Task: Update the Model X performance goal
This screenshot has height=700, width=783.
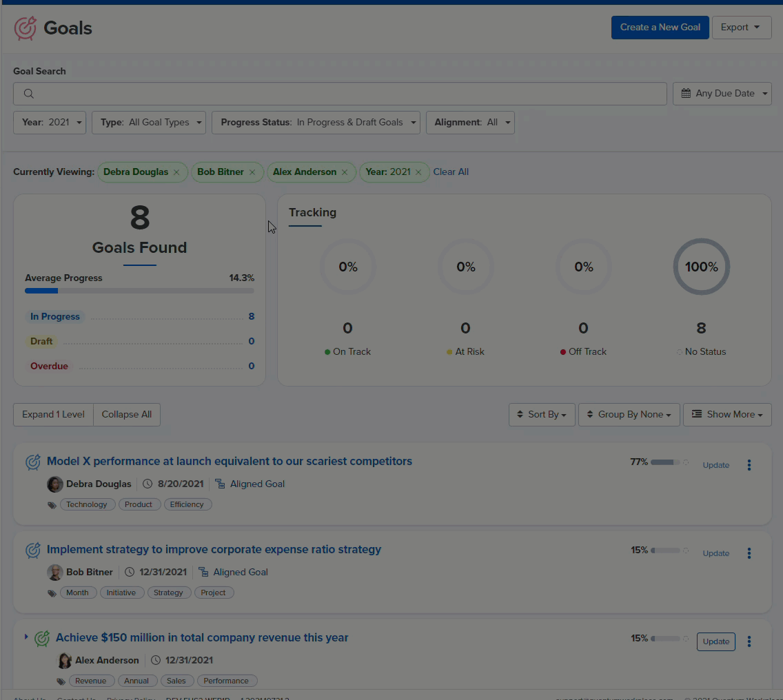Action: point(716,465)
